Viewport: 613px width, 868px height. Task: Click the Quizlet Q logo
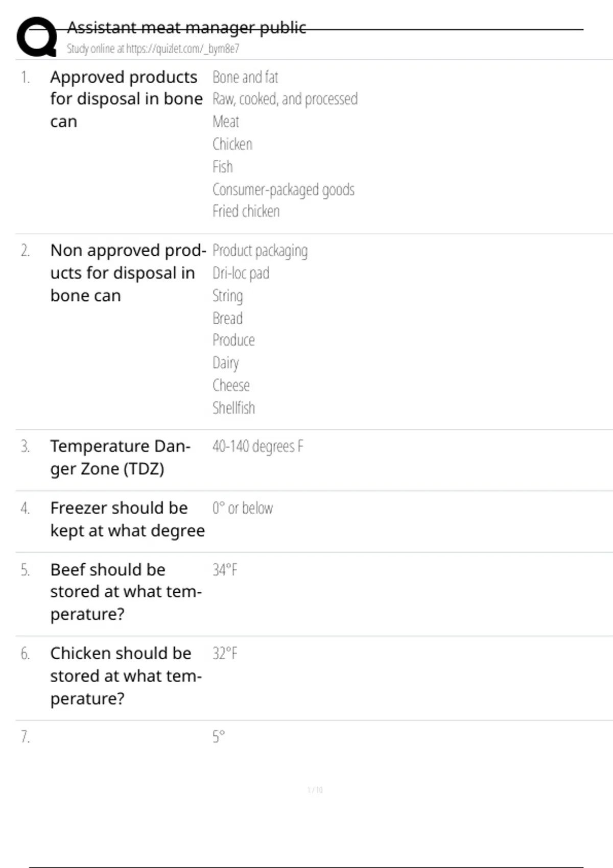click(x=37, y=37)
